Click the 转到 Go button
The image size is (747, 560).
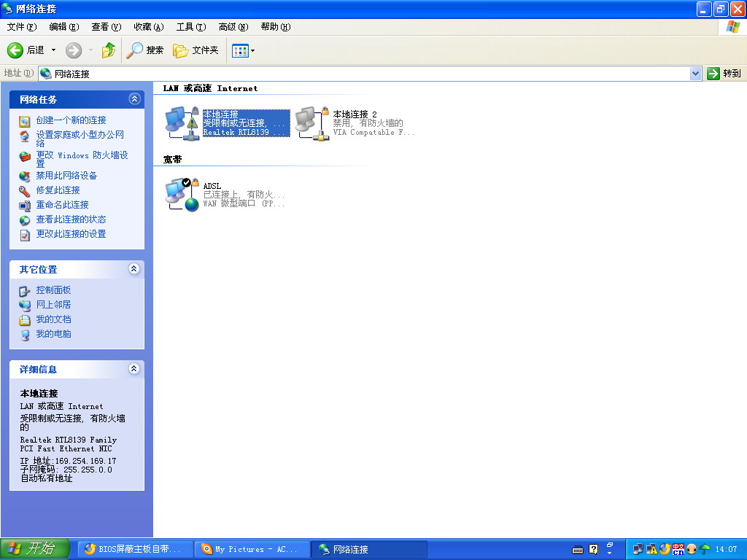tap(724, 74)
